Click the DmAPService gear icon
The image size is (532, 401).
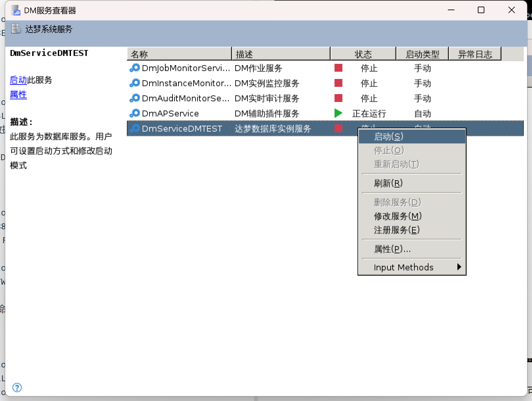tap(135, 113)
